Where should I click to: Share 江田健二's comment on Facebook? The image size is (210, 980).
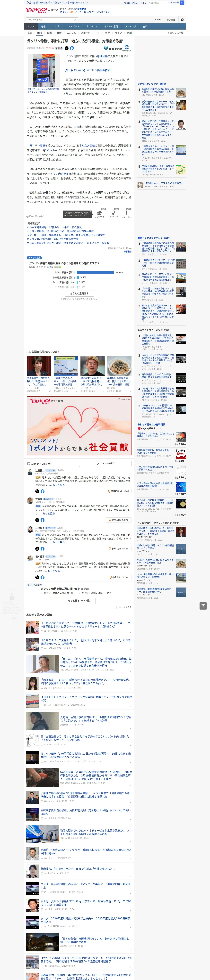42,491
